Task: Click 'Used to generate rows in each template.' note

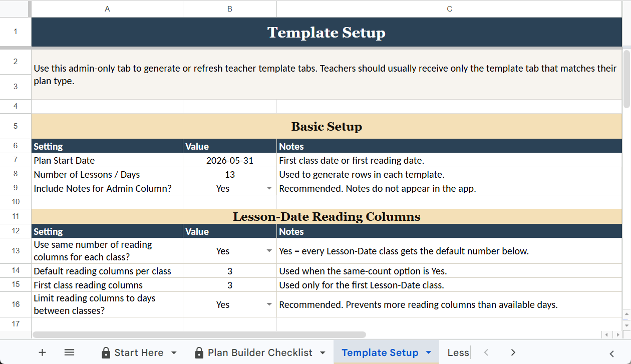Action: tap(449, 175)
